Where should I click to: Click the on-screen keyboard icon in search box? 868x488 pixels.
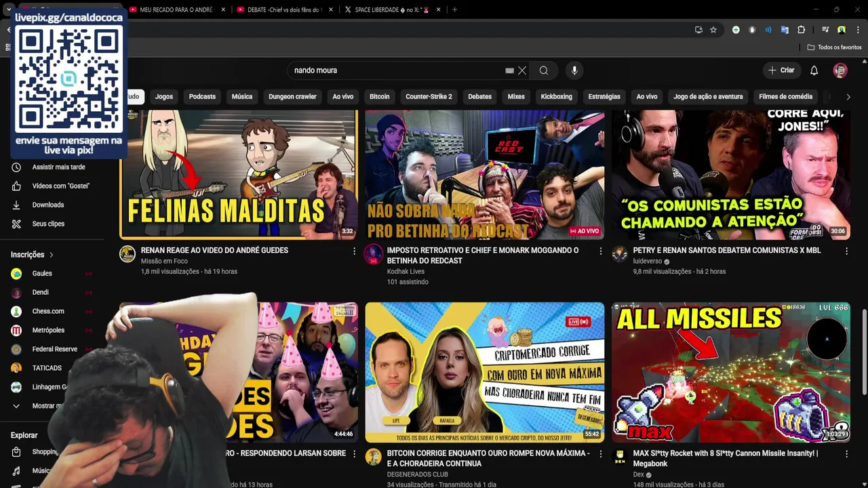click(510, 70)
